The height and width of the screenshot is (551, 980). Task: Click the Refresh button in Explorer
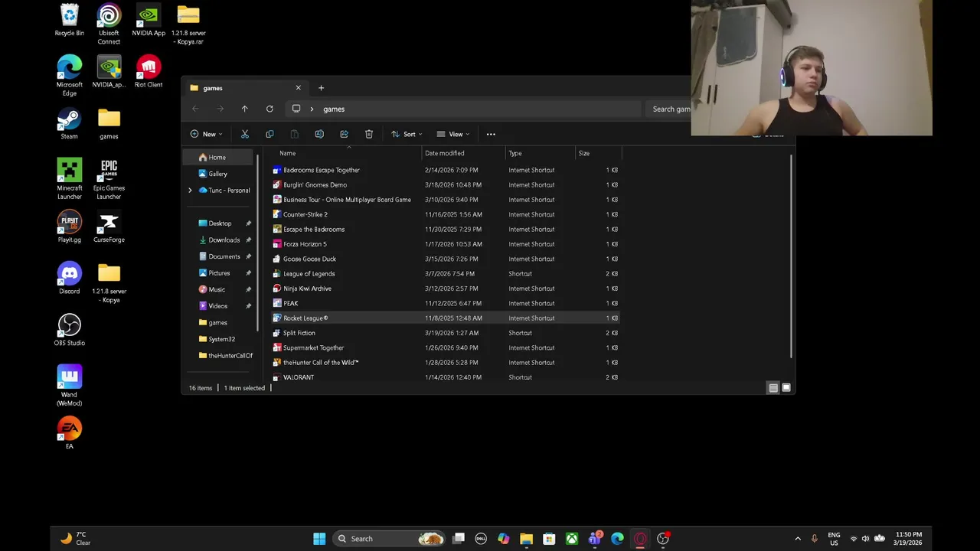tap(269, 109)
